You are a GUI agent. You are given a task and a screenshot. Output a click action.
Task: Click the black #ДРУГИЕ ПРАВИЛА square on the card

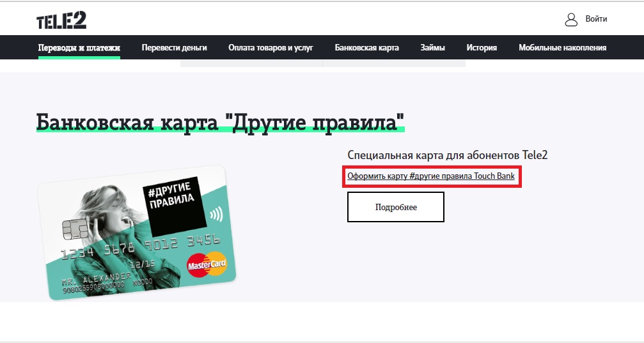(x=175, y=207)
